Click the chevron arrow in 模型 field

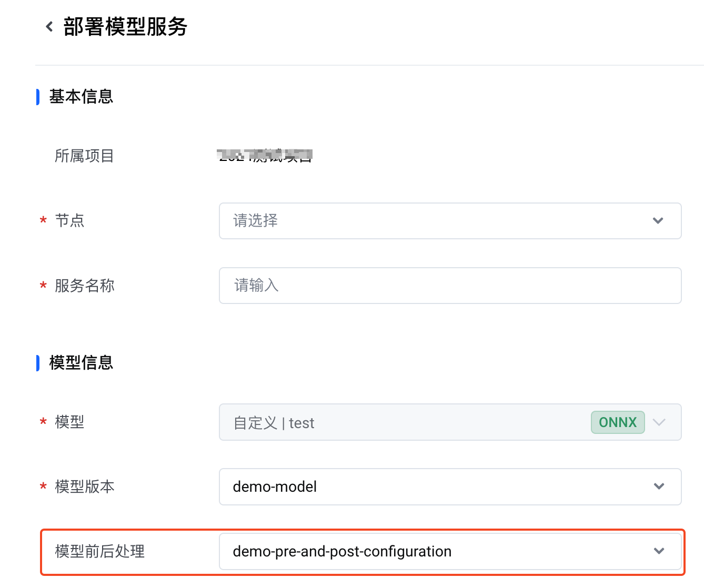tap(659, 422)
